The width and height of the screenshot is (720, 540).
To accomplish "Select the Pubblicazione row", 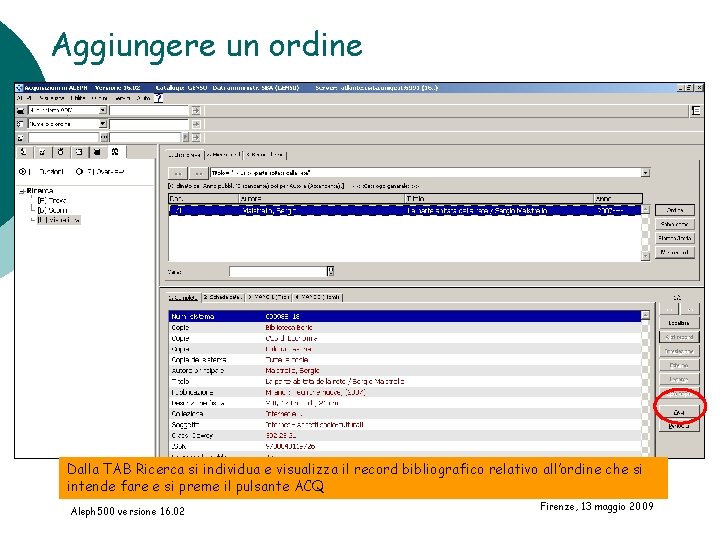I will (x=405, y=392).
